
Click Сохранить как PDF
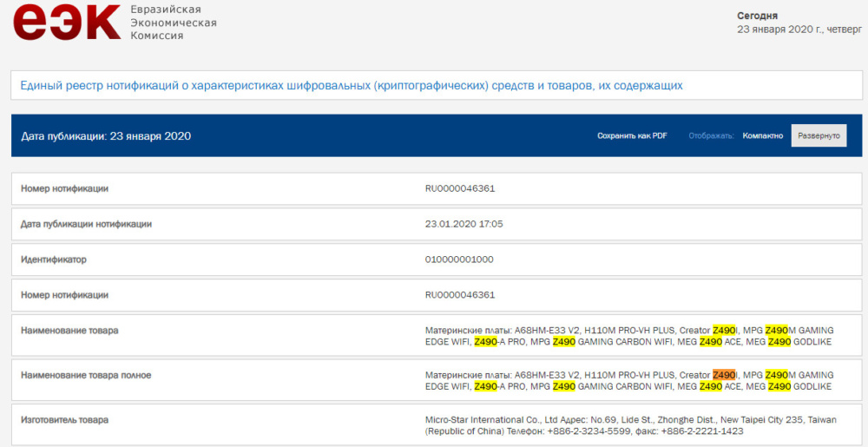(632, 135)
